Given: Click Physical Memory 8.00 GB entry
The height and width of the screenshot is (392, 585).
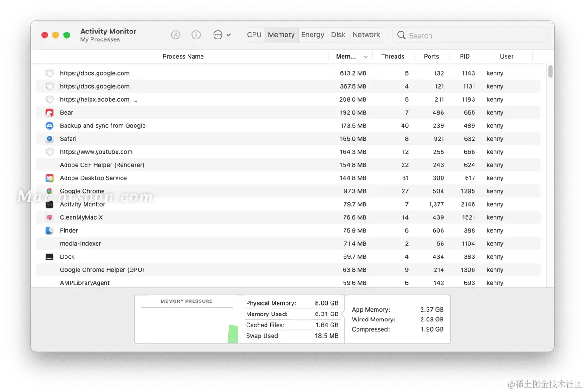Looking at the screenshot, I should click(292, 303).
